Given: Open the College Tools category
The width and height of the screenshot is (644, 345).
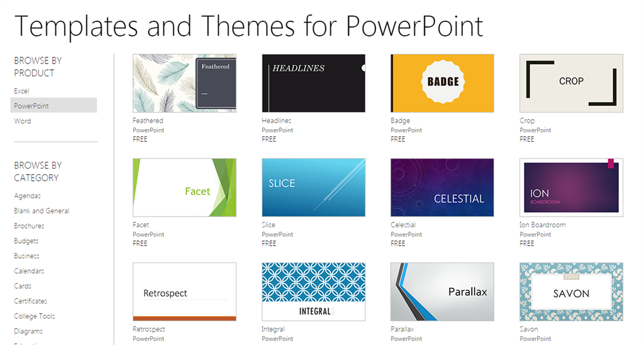Looking at the screenshot, I should tap(35, 316).
